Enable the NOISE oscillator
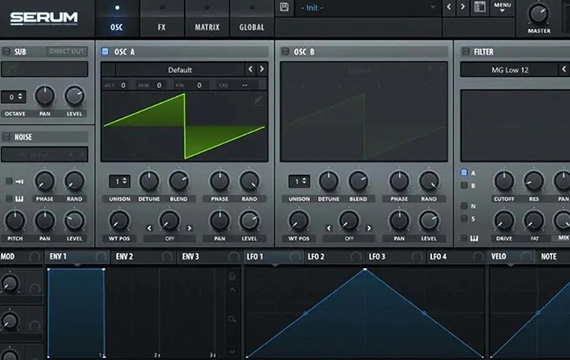570x360 pixels. (x=6, y=137)
